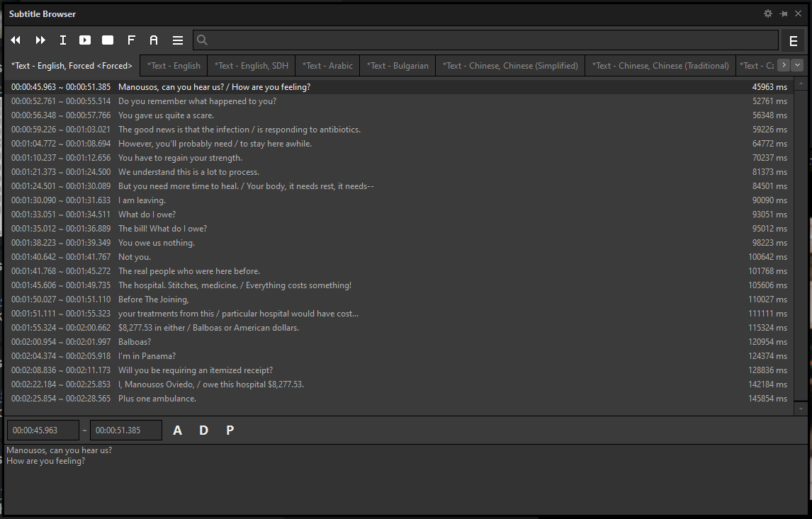Open the settings gear in title bar
Viewport: 812px width, 519px height.
(768, 14)
